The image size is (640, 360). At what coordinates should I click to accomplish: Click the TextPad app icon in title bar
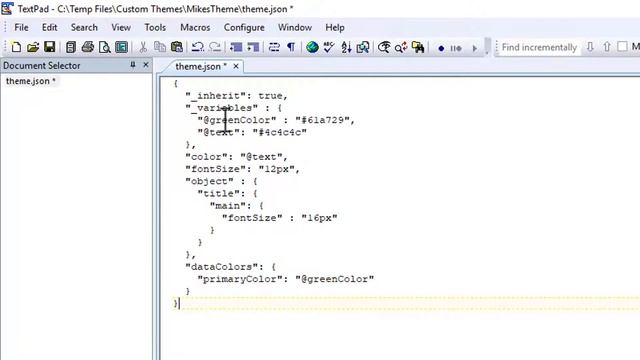[x=7, y=8]
